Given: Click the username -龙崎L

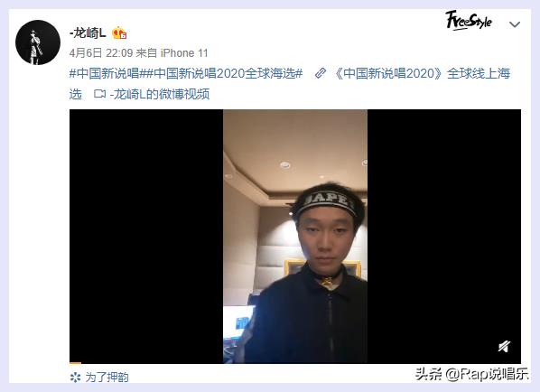Looking at the screenshot, I should click(88, 33).
